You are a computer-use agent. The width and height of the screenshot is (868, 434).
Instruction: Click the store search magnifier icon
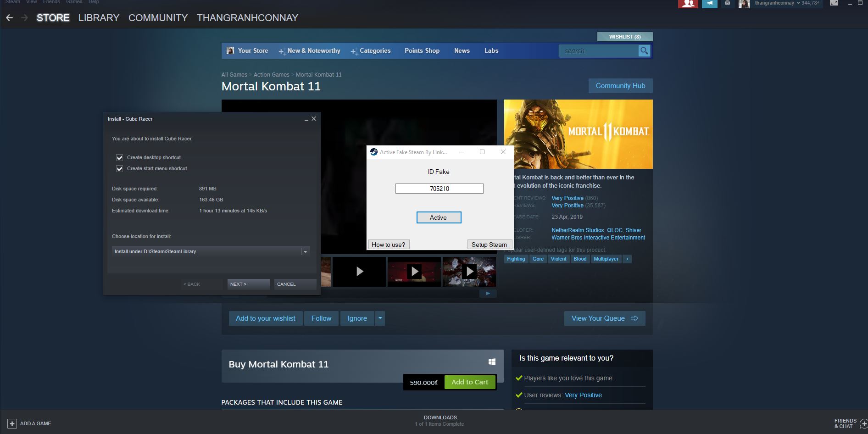pos(644,51)
